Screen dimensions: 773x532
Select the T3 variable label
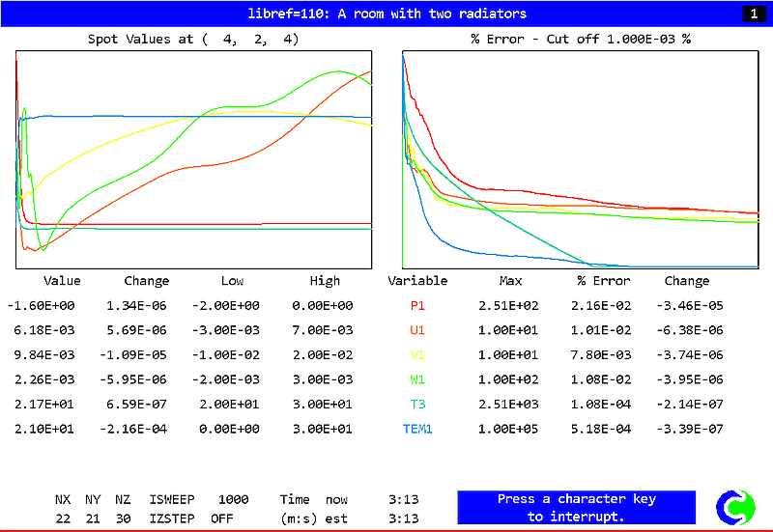[417, 404]
